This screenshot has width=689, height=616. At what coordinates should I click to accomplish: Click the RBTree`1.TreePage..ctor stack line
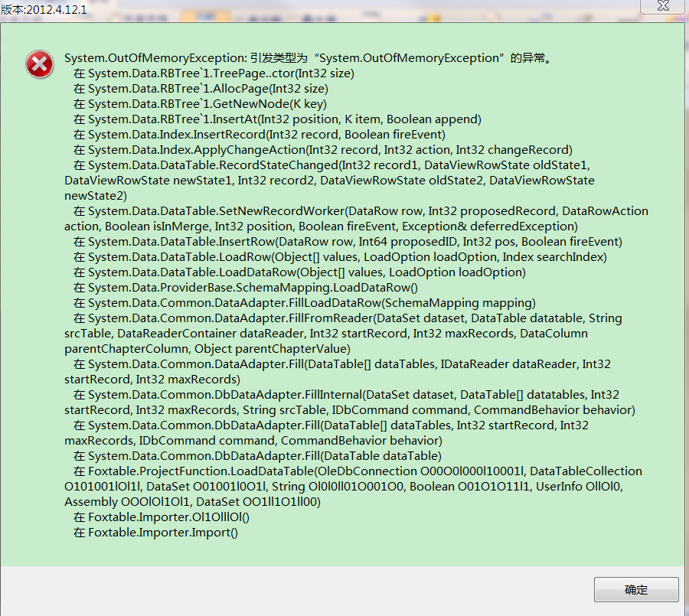point(214,73)
